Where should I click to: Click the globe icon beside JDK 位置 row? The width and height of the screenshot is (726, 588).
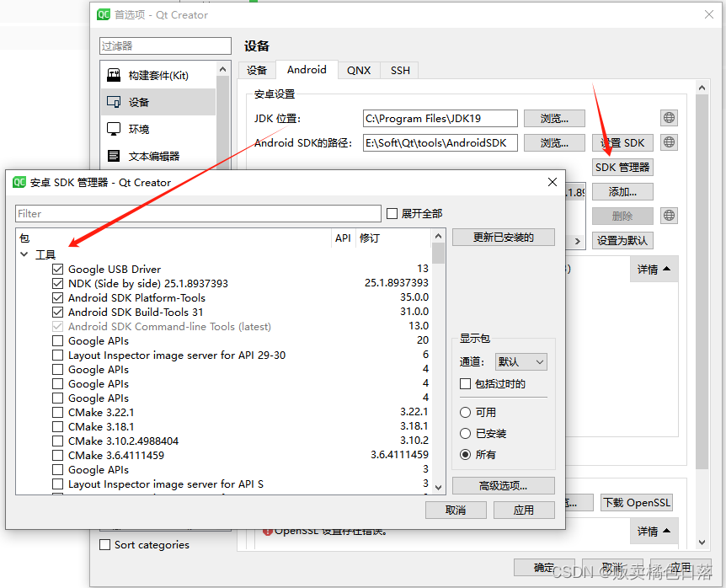[668, 117]
